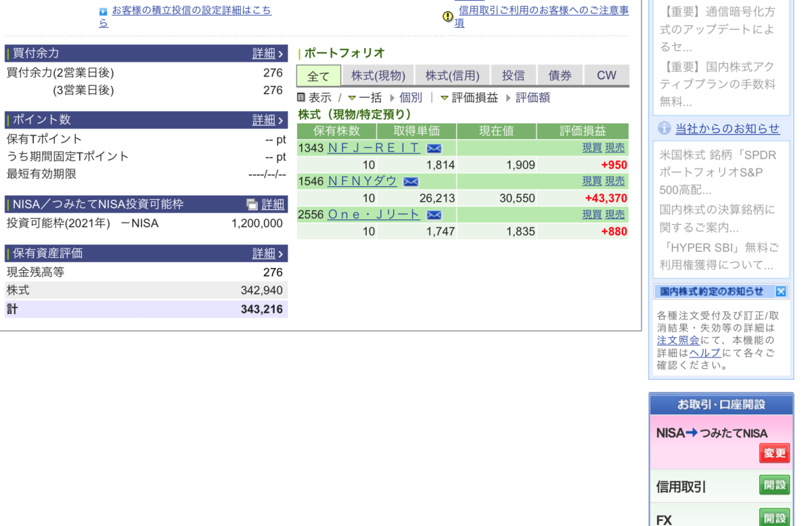Image resolution: width=812 pixels, height=526 pixels.
Task: Select the 株式(現物) tab
Action: click(x=378, y=76)
